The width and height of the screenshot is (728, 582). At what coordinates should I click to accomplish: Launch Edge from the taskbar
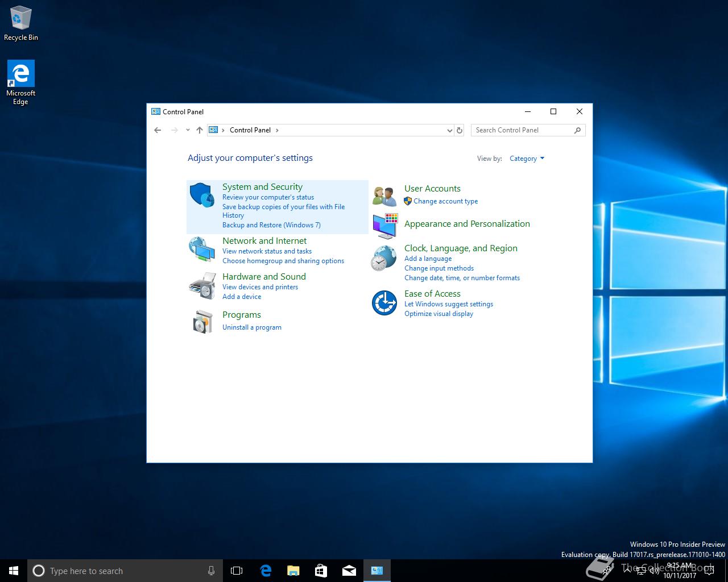pyautogui.click(x=266, y=571)
